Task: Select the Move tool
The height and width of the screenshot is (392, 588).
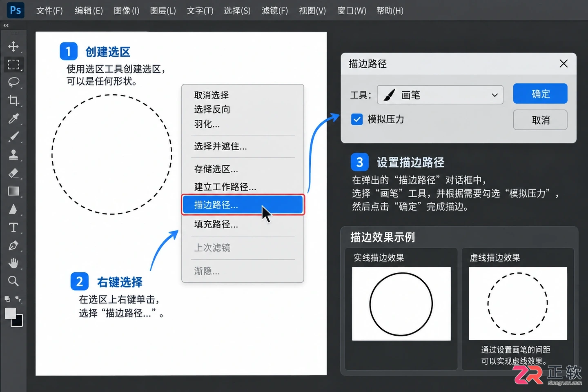Action: pos(13,46)
